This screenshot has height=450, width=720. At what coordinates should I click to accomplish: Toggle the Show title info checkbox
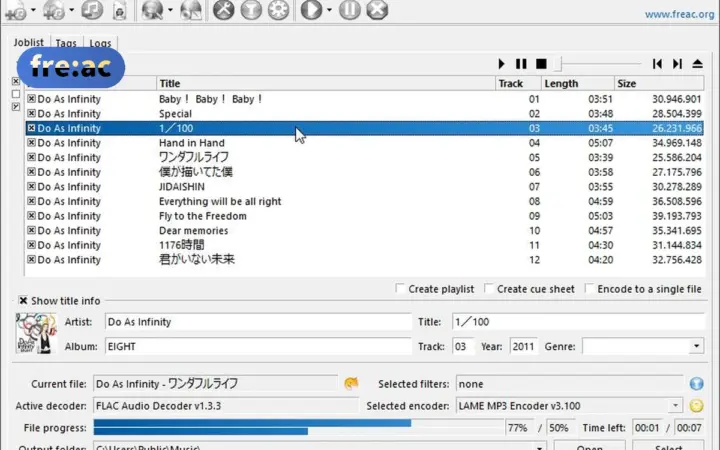point(23,301)
